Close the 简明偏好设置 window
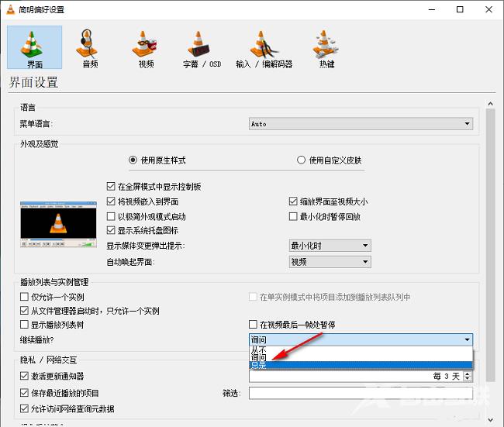Screen dimensions: 504x427 (x=488, y=9)
